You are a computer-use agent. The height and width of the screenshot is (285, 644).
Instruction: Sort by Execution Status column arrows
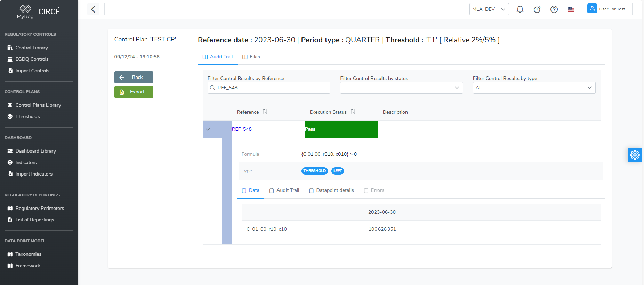353,112
